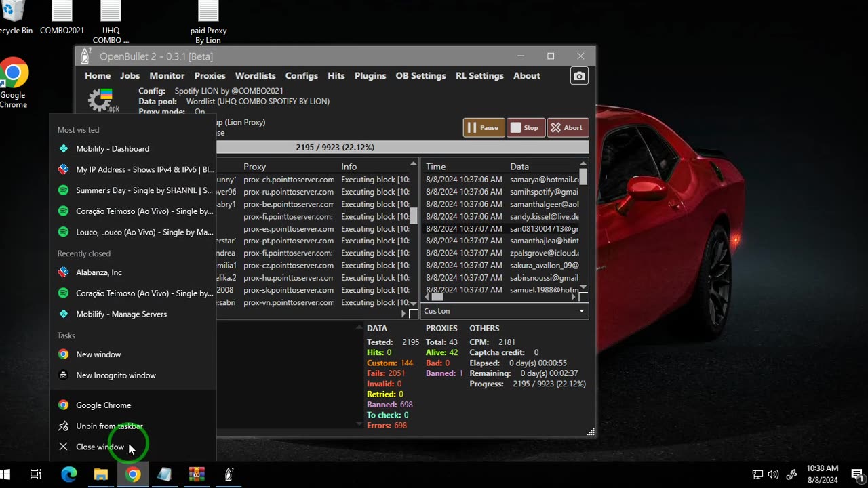Sort by the Proxy column header
868x488 pixels.
pyautogui.click(x=255, y=167)
